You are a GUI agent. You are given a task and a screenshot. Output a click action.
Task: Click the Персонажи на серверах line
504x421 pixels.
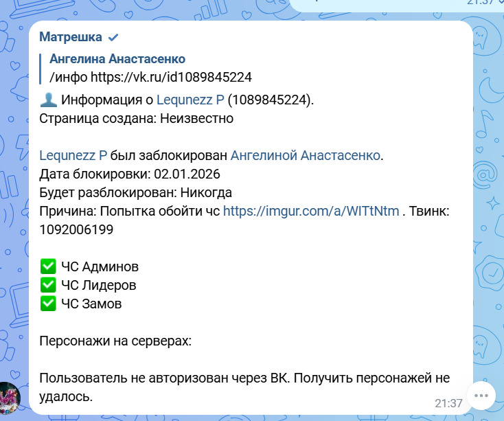coord(114,340)
